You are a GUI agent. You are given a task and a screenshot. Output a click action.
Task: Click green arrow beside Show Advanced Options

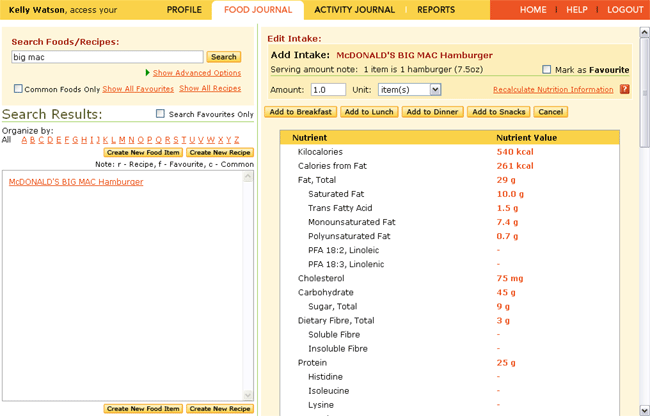(148, 73)
